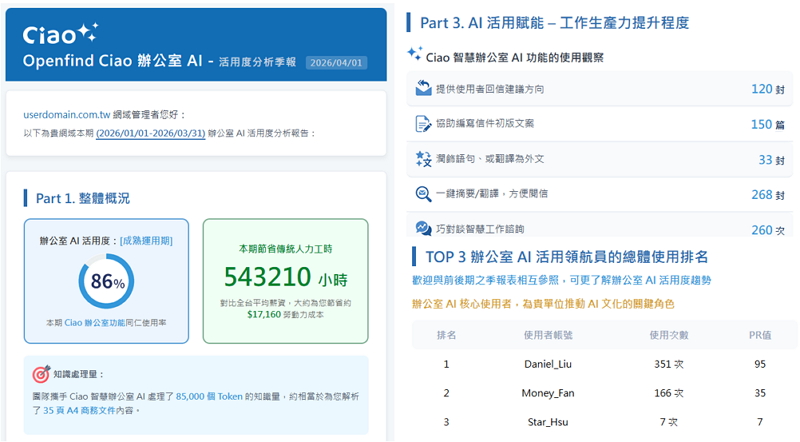The height and width of the screenshot is (442, 800).
Task: Click the 268 封 count value
Action: click(768, 194)
